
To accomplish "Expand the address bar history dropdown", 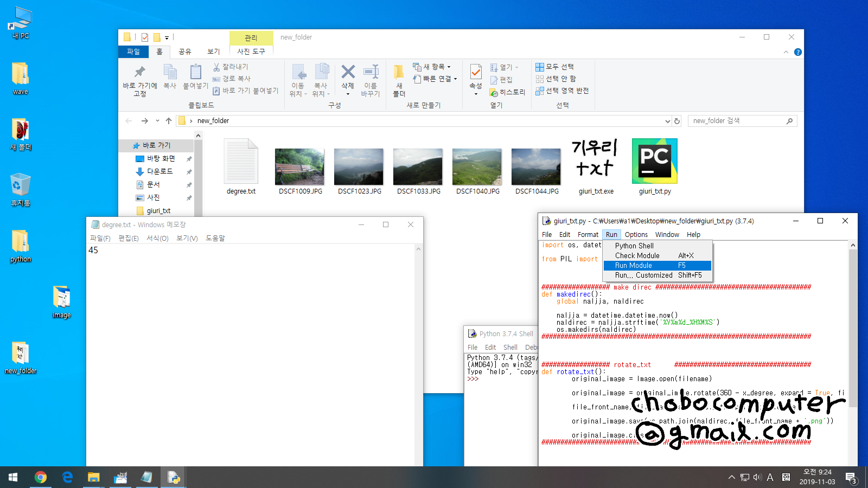I will pyautogui.click(x=667, y=121).
